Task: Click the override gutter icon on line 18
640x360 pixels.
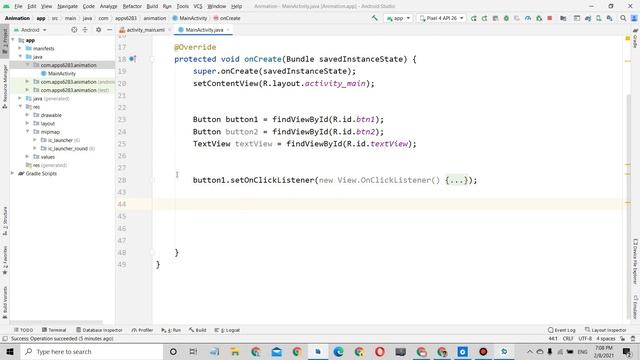Action: pos(132,59)
